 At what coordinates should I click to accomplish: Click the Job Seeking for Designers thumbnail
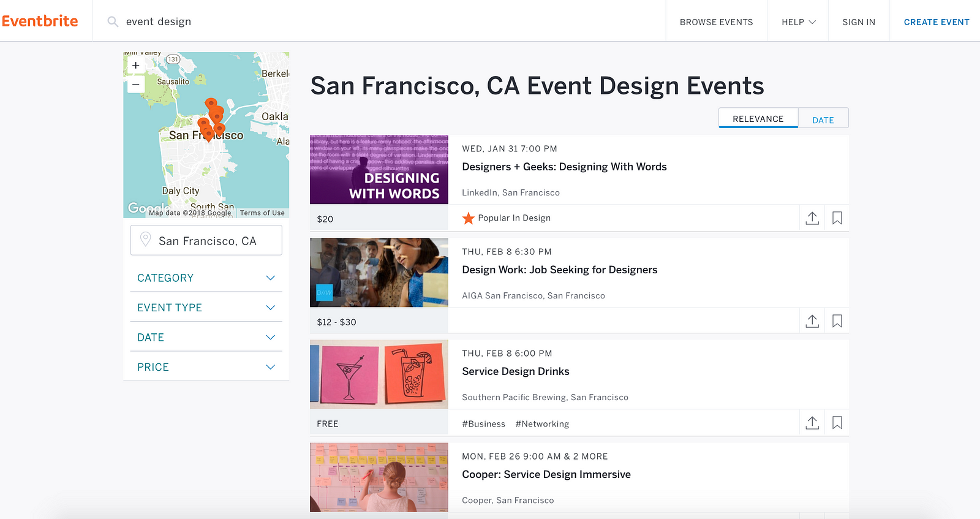[x=379, y=273]
